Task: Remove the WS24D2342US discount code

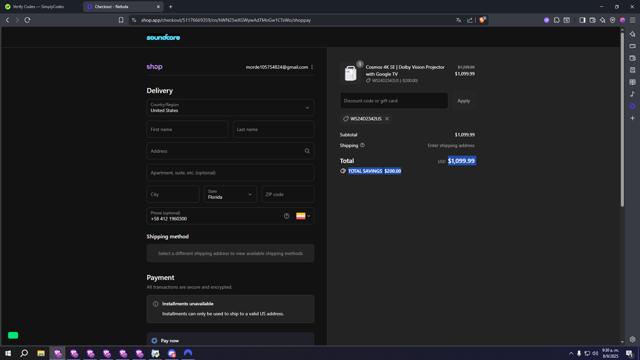Action: tap(387, 119)
